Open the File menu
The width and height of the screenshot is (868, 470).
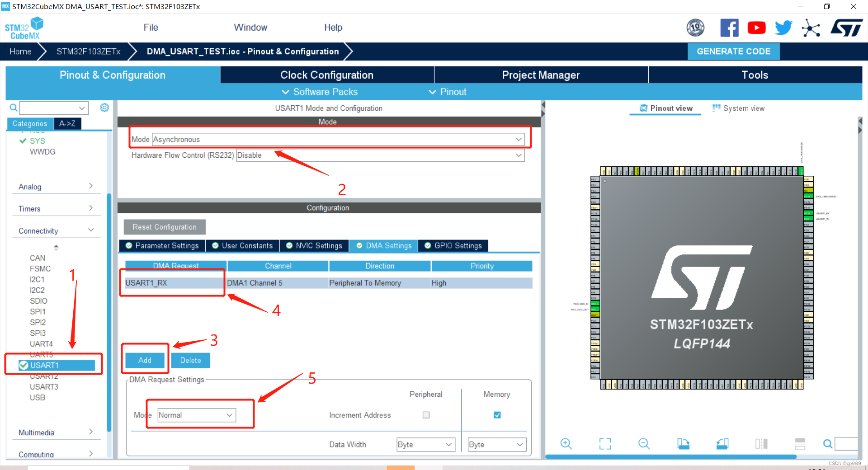pos(151,27)
